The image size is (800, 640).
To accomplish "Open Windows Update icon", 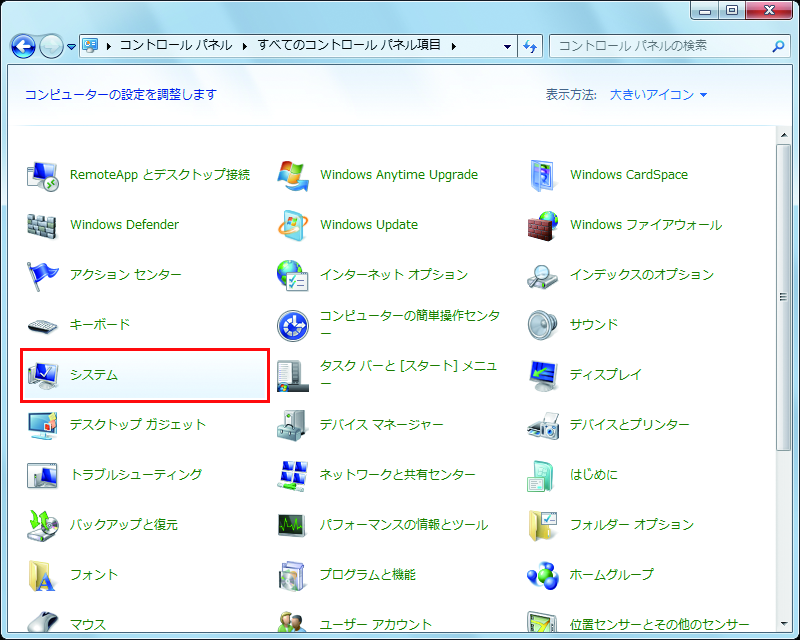I will [x=293, y=225].
